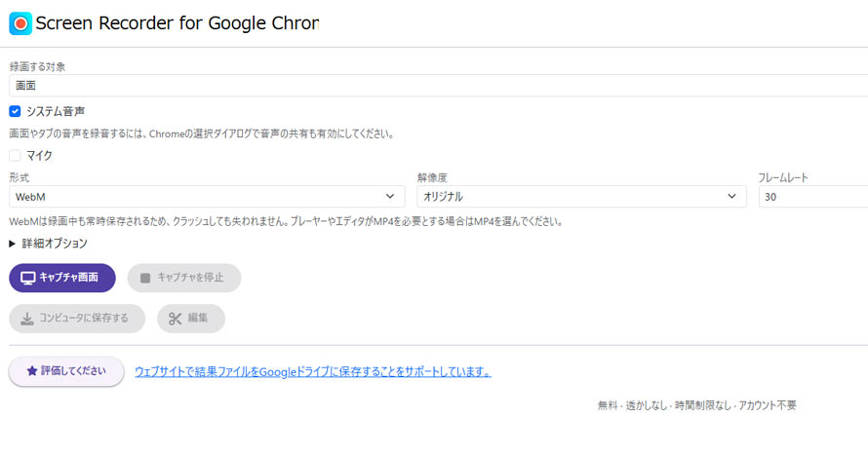Enable the マイク checkbox

(15, 156)
